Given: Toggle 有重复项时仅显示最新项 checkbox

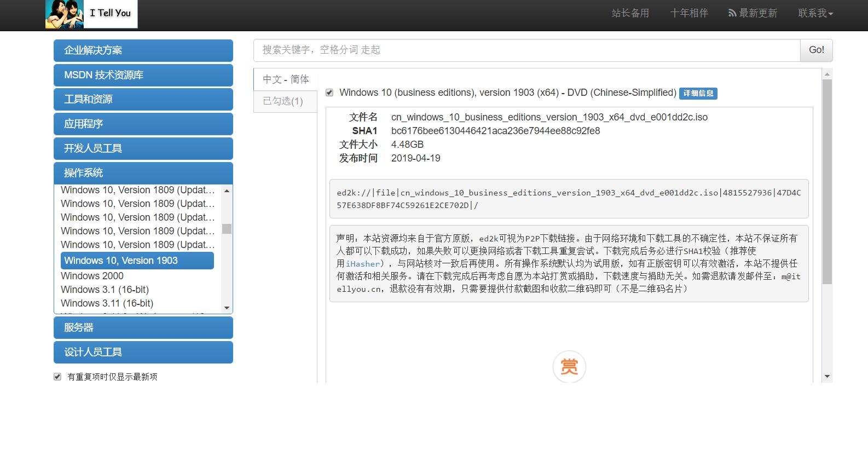Looking at the screenshot, I should [57, 377].
